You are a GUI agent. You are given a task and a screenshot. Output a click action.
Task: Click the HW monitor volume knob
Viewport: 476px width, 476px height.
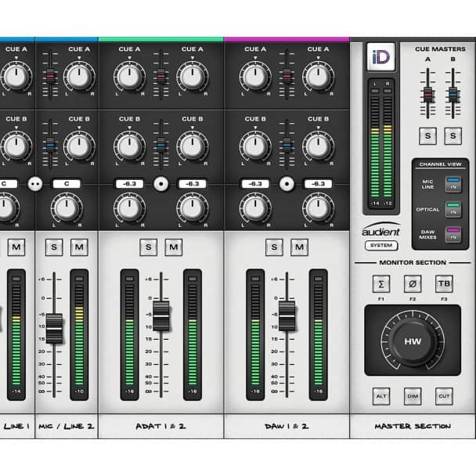click(x=412, y=341)
